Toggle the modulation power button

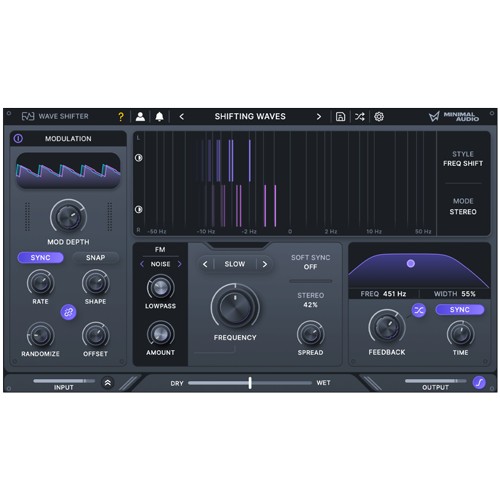click(x=18, y=139)
